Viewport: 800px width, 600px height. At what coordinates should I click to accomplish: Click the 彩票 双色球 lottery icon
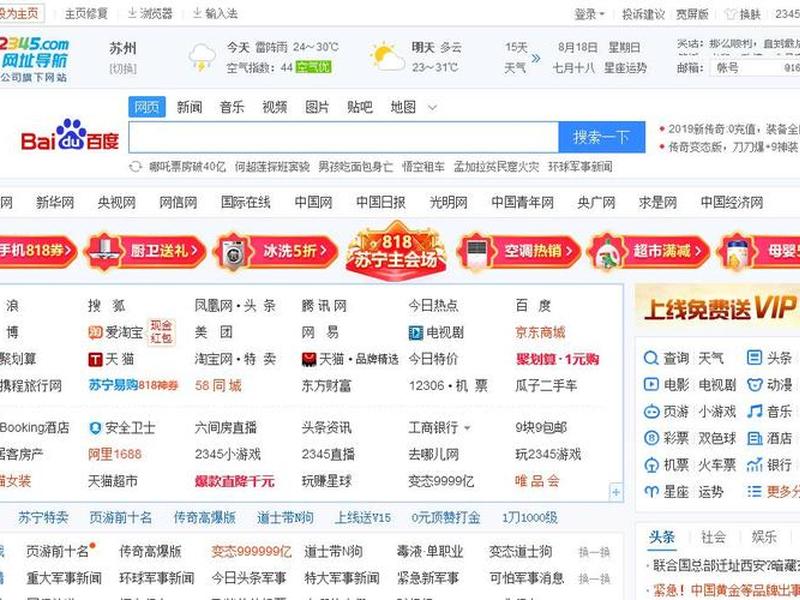[651, 438]
